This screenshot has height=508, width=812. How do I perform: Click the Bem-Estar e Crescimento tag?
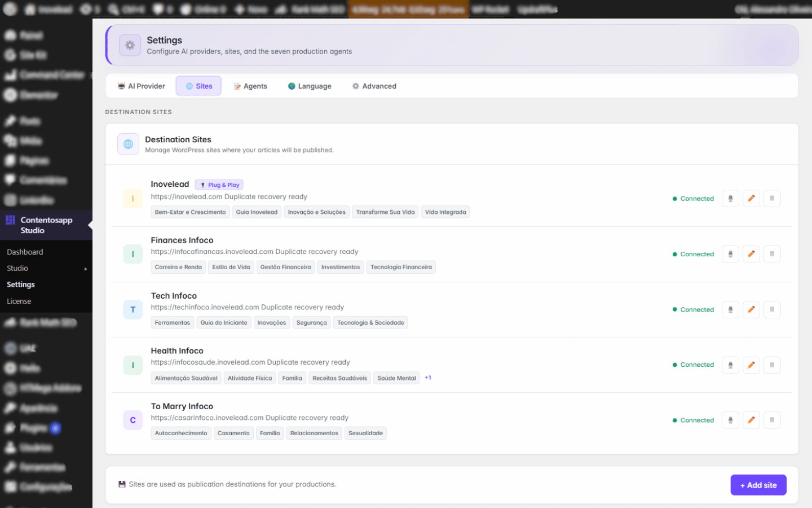click(x=190, y=212)
